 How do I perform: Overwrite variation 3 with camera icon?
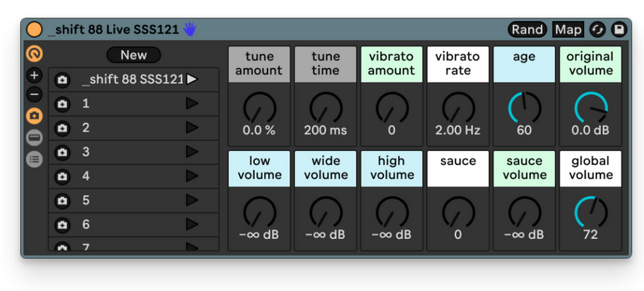pos(62,153)
